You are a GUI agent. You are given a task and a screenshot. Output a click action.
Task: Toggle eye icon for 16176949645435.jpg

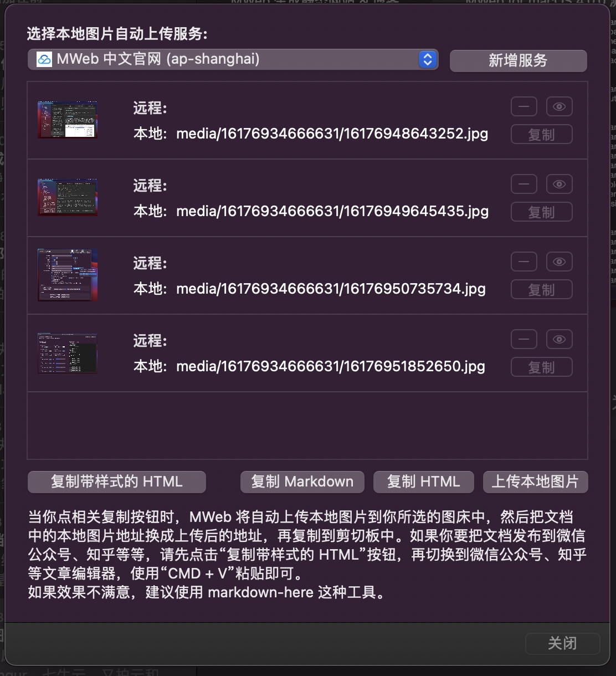[x=559, y=184]
